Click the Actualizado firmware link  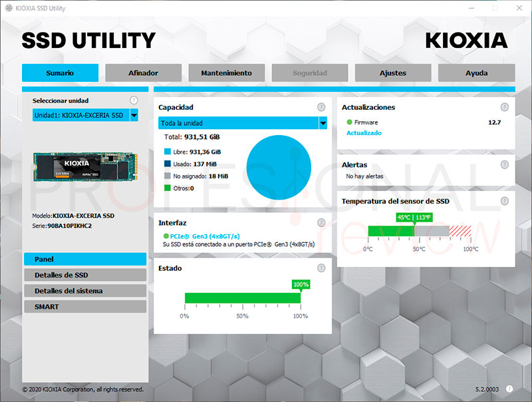pos(364,132)
